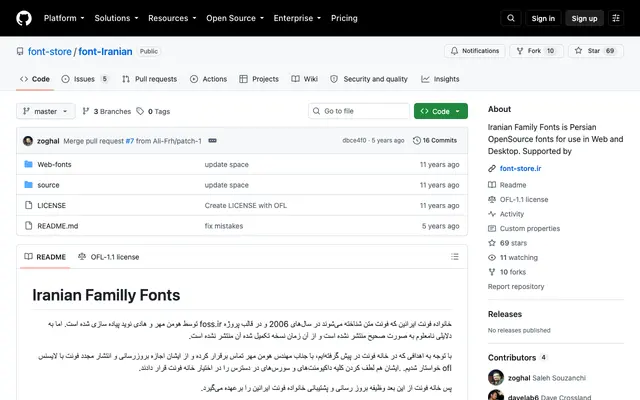Open the LICENSE file
640x400 pixels.
(51, 205)
